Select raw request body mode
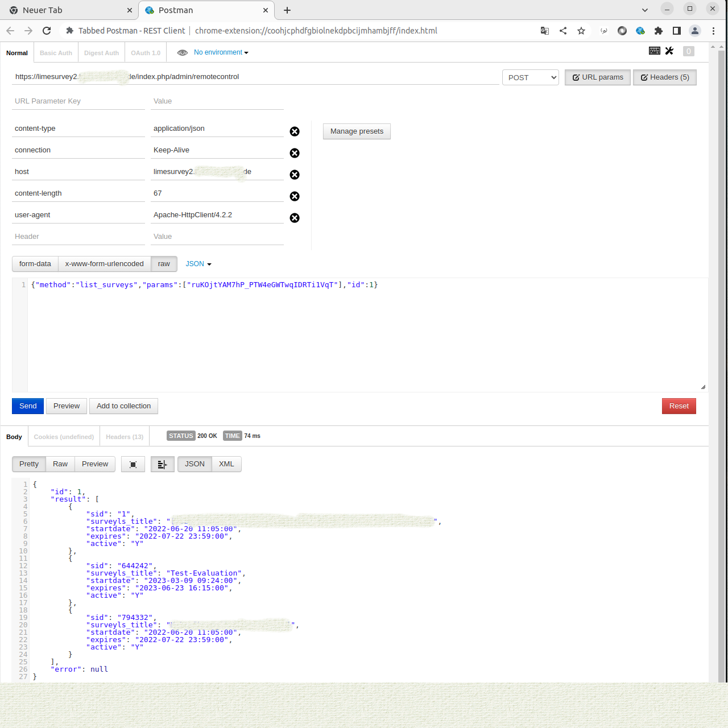 164,264
